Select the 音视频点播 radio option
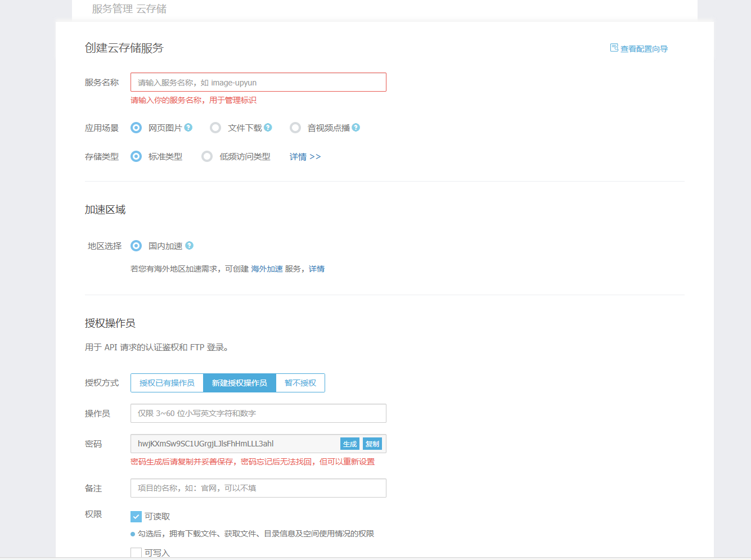 click(x=295, y=128)
